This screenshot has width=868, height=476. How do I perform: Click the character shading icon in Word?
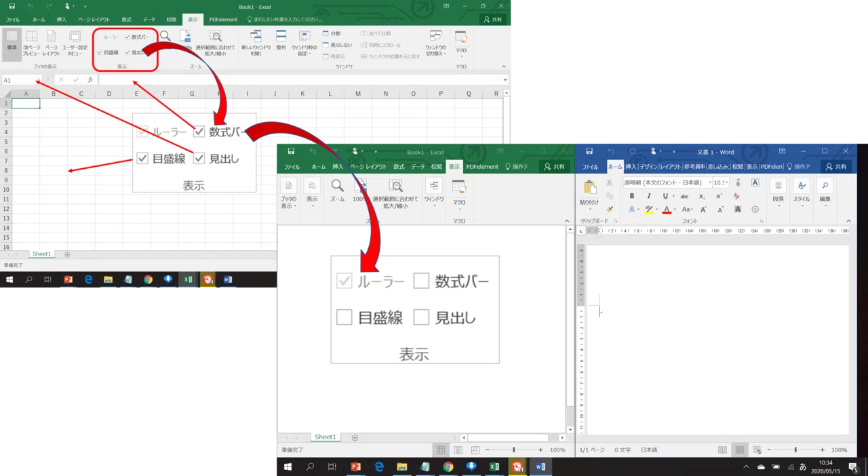(738, 210)
